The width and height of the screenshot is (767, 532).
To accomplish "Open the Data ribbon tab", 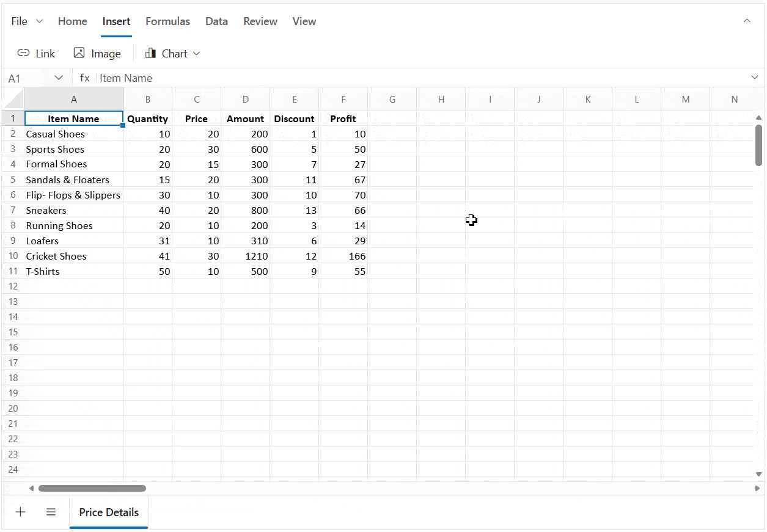I will pyautogui.click(x=216, y=21).
